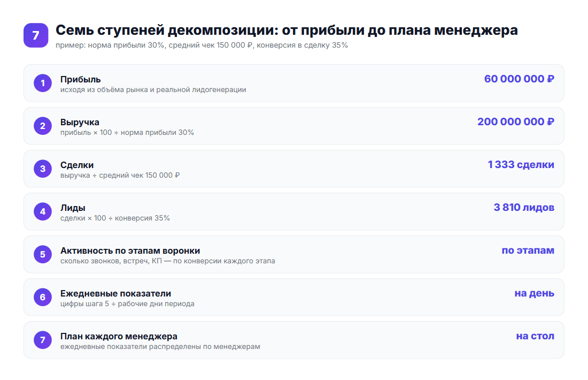Image resolution: width=588 pixels, height=380 pixels.
Task: Click the value '3 810 лидов'
Action: [524, 207]
